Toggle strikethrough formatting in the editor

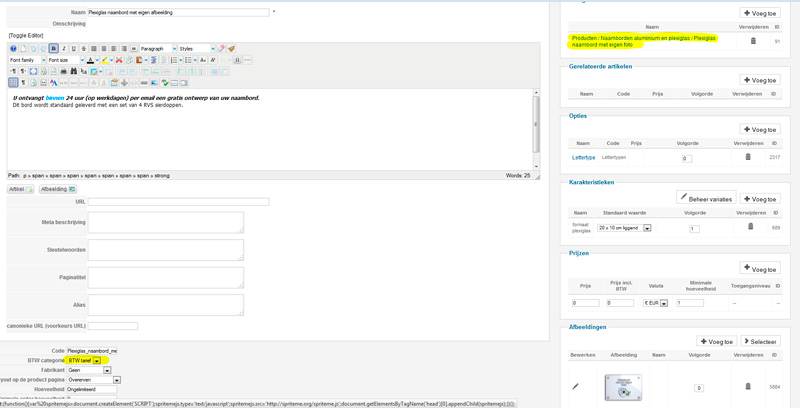84,48
